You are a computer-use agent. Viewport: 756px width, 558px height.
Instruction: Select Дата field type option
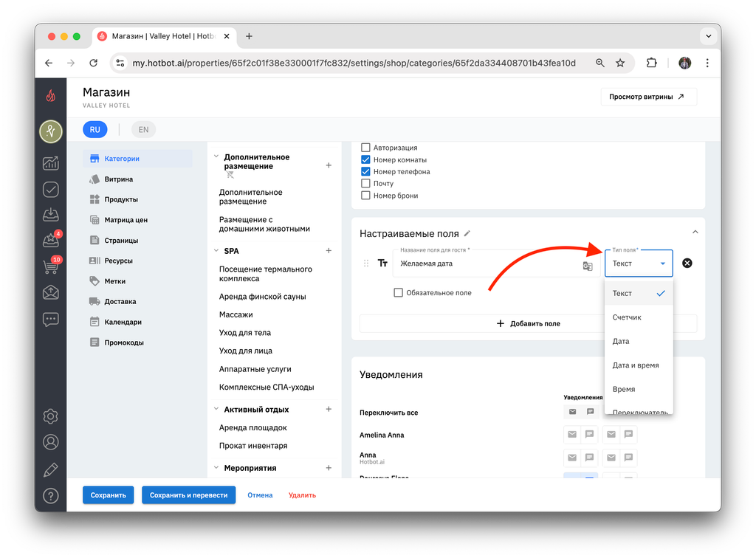pos(639,341)
